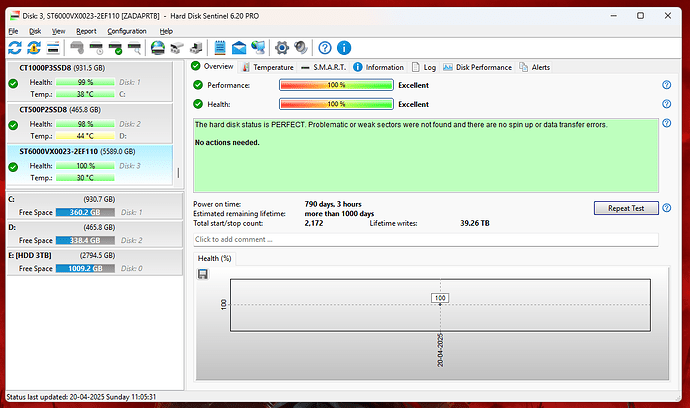Open the Disk menu
Screen dimensions: 690x408
click(x=35, y=31)
